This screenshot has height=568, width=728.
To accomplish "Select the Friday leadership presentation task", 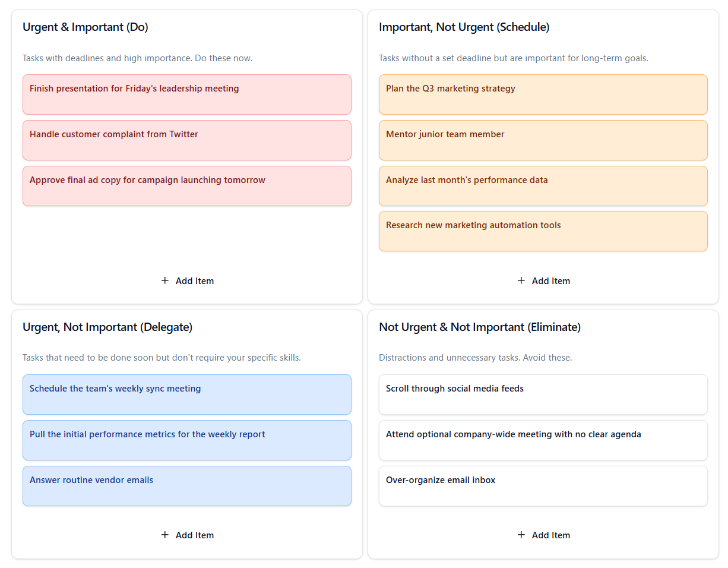I will 186,94.
